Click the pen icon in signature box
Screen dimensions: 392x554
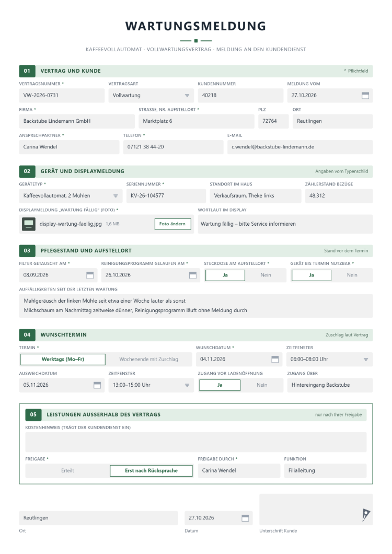[x=365, y=515]
